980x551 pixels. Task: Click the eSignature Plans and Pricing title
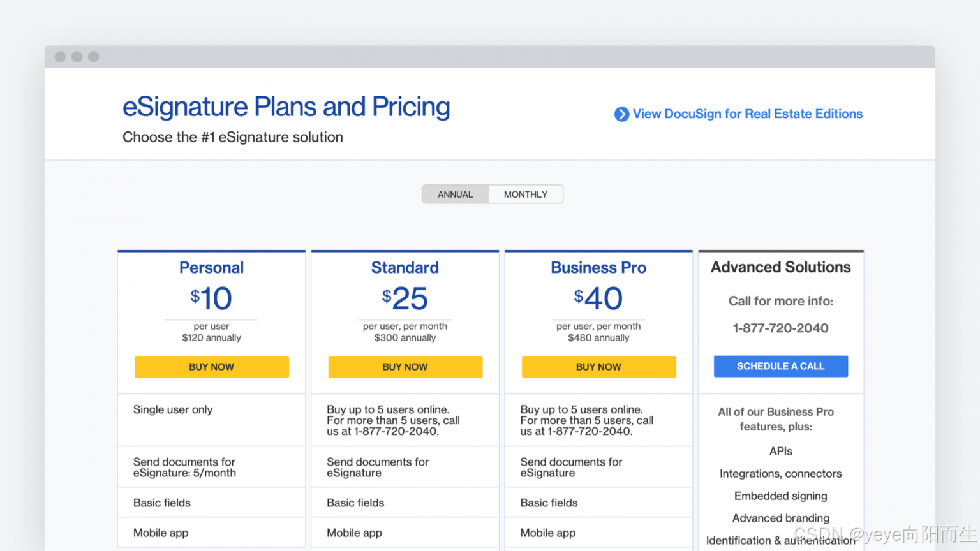pyautogui.click(x=286, y=107)
